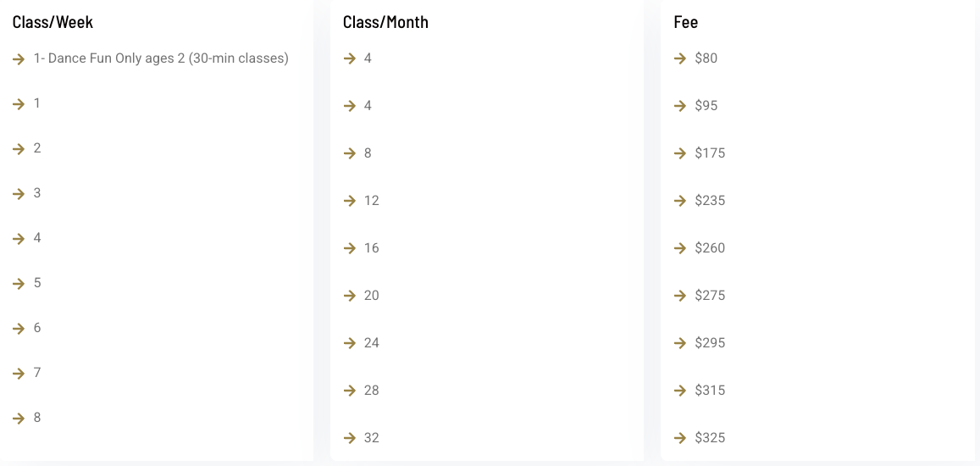The height and width of the screenshot is (466, 980).
Task: Click the arrow icon beside $260
Action: 680,248
